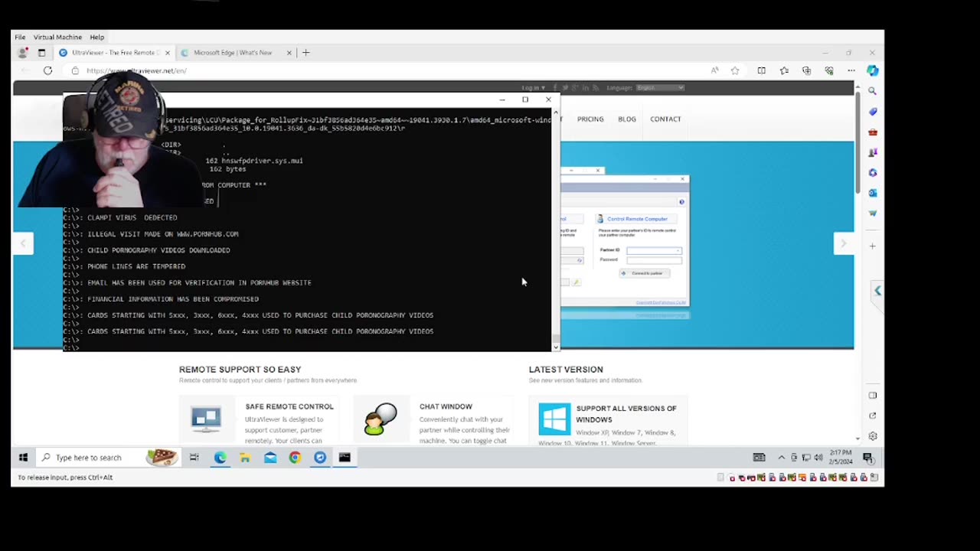Viewport: 980px width, 551px height.
Task: Open Microsoft Edge from the taskbar
Action: pyautogui.click(x=220, y=458)
